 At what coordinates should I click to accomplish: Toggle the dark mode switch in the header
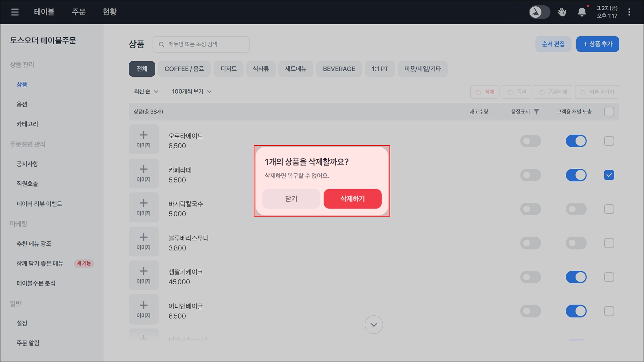click(x=539, y=12)
